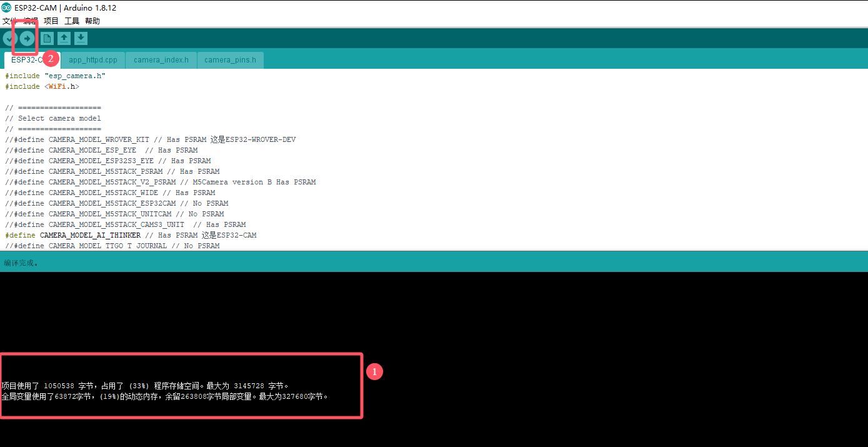The width and height of the screenshot is (868, 447).
Task: Click the CAMERA_MODEL_M5STACK_CAMS3_UNIT define line
Action: (126, 224)
